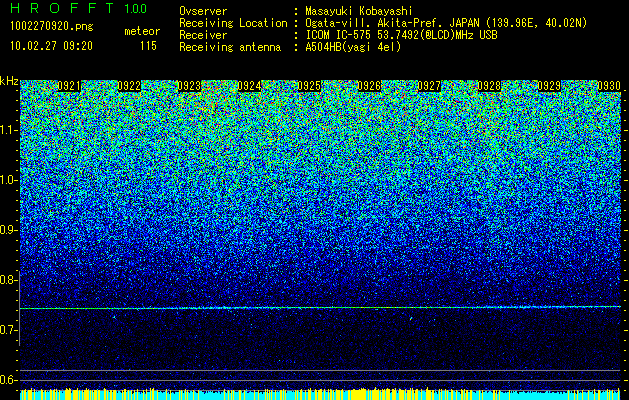The width and height of the screenshot is (629, 400).
Task: Click the A504HB(yagi 4el) antenna text
Action: coord(353,47)
